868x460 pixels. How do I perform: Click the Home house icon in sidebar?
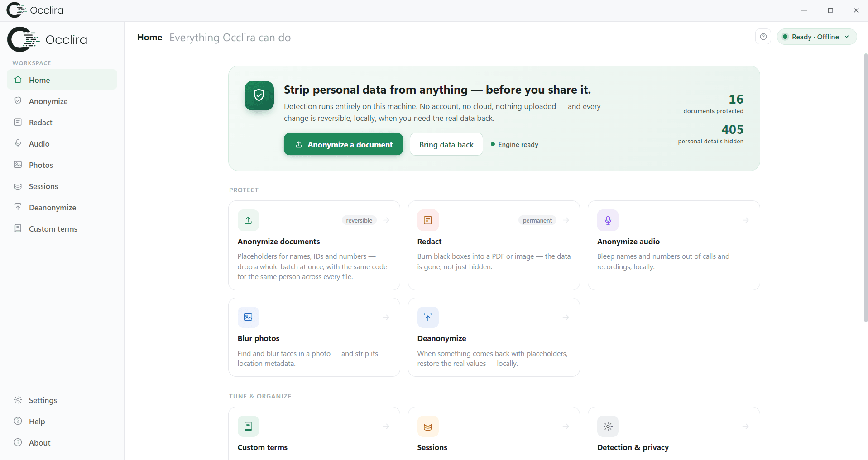pyautogui.click(x=18, y=80)
